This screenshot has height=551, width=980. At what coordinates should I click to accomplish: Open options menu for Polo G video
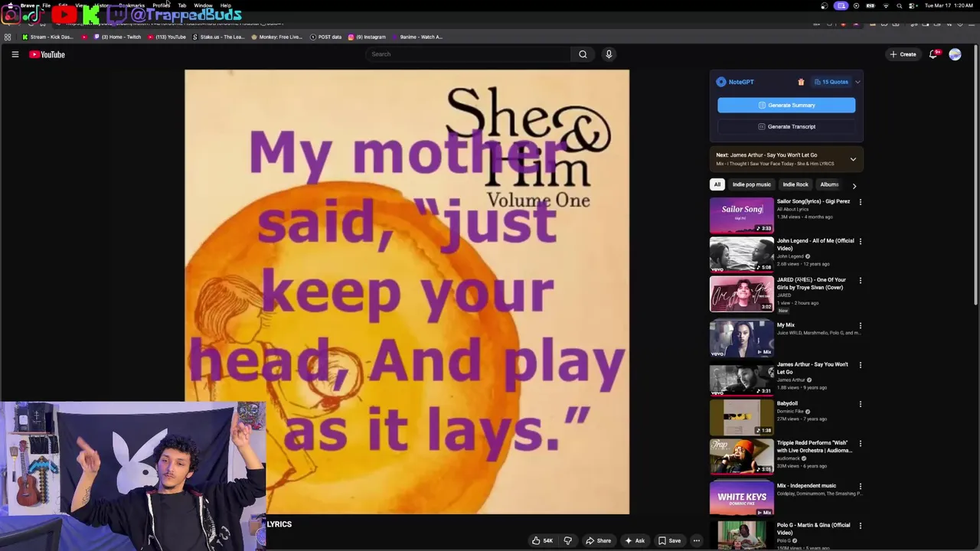point(860,526)
